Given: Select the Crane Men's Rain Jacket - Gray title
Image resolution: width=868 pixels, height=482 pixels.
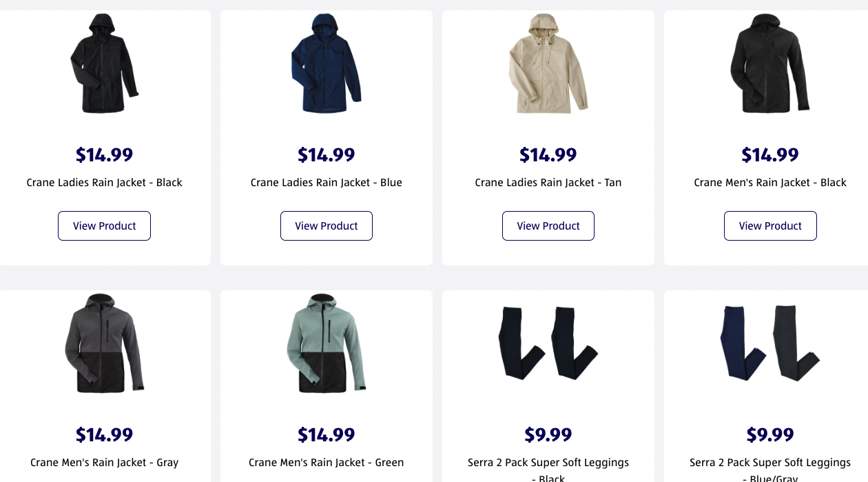Looking at the screenshot, I should pos(104,463).
